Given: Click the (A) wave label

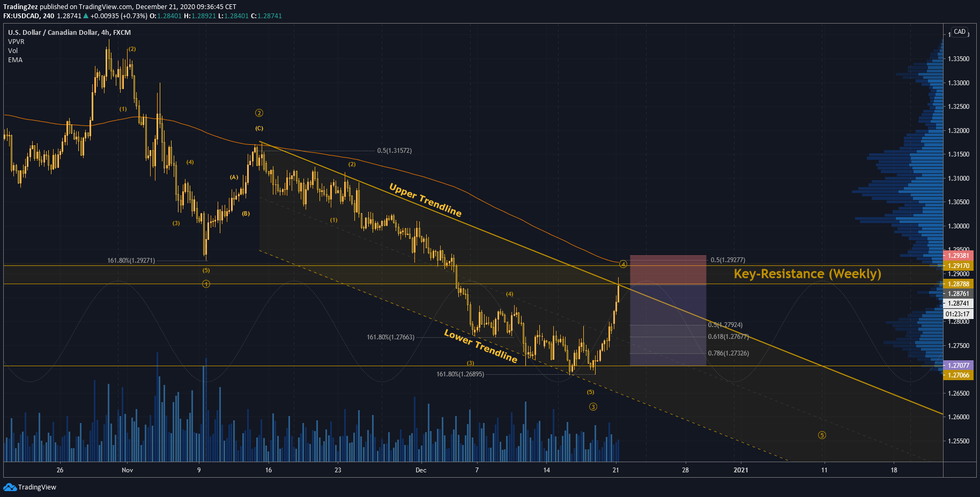Looking at the screenshot, I should click(234, 177).
